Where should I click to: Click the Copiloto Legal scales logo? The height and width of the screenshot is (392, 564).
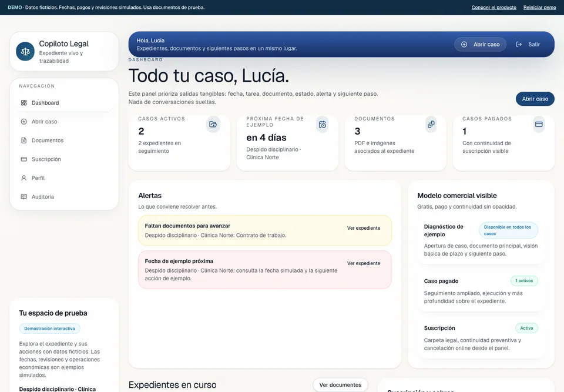pyautogui.click(x=25, y=52)
